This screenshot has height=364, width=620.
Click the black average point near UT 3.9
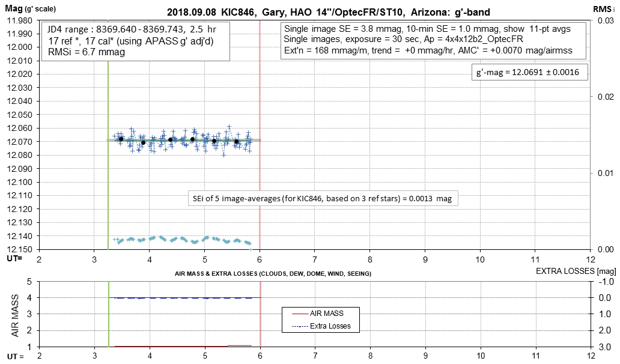[x=143, y=143]
